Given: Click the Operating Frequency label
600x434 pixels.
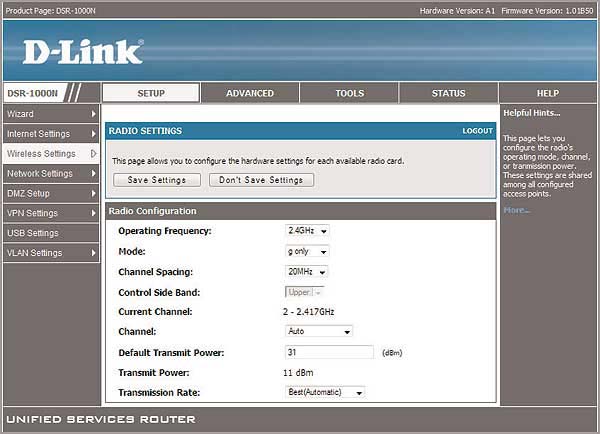Looking at the screenshot, I should tap(165, 231).
